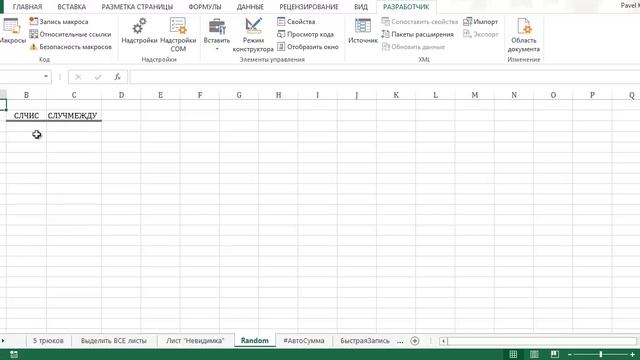
Task: Click Импорт XML import
Action: point(481,22)
